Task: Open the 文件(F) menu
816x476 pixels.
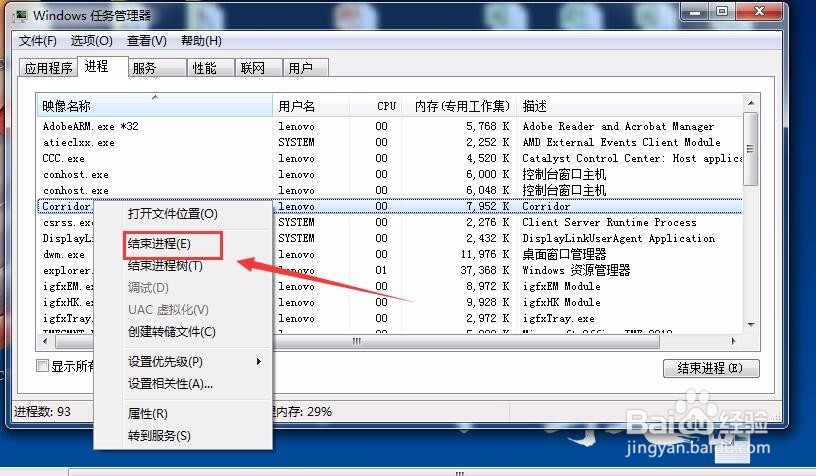Action: pyautogui.click(x=37, y=41)
